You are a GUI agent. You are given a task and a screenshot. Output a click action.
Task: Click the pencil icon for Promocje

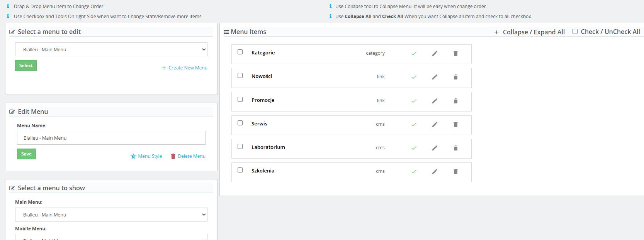(435, 101)
